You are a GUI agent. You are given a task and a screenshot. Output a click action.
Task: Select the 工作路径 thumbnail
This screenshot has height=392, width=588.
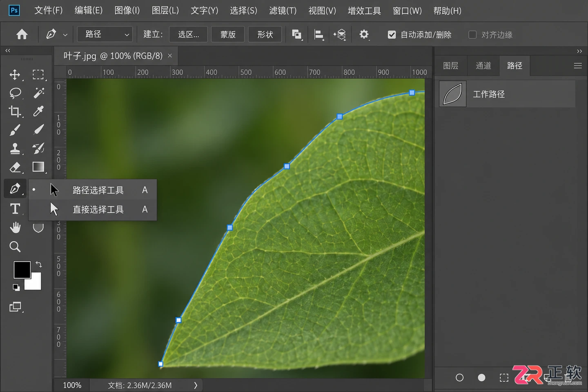tap(452, 94)
